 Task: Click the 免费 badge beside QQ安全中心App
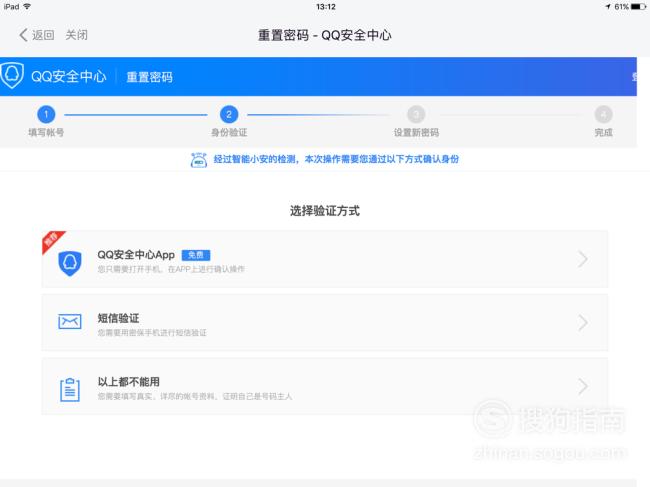pyautogui.click(x=196, y=255)
